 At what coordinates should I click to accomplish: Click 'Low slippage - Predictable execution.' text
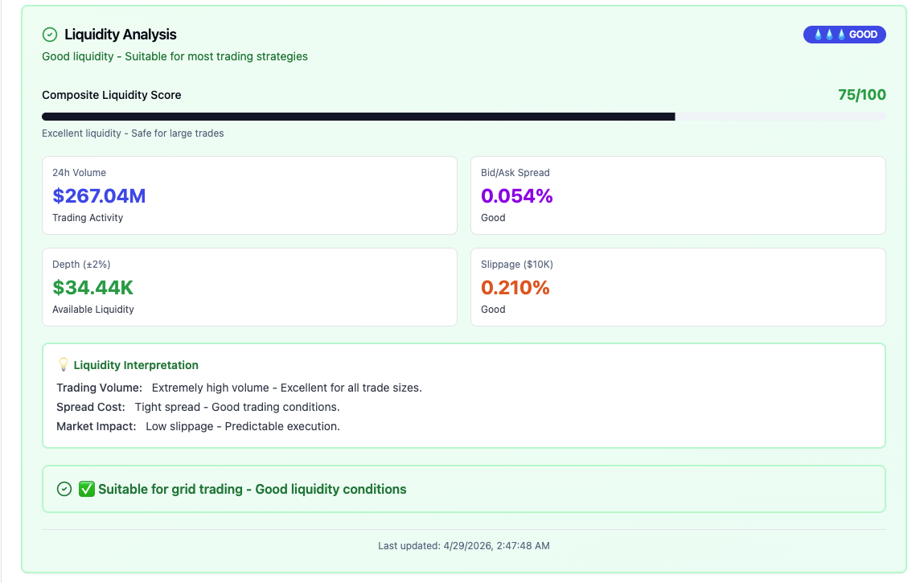pos(243,426)
